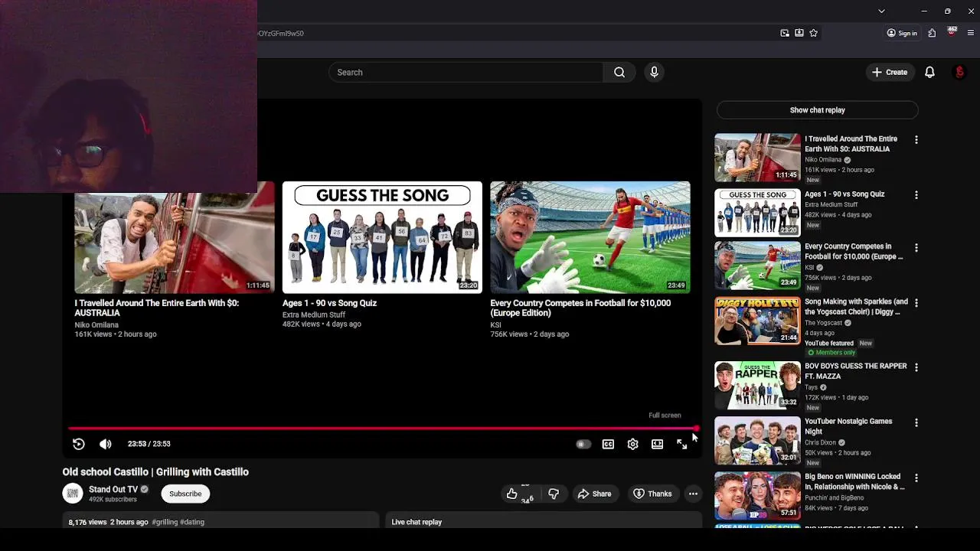Click the #grilling hashtag link
Viewport: 980px width, 551px height.
(x=165, y=522)
